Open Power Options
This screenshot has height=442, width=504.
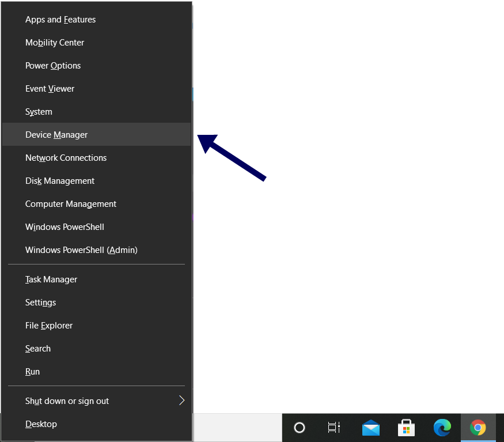tap(53, 66)
